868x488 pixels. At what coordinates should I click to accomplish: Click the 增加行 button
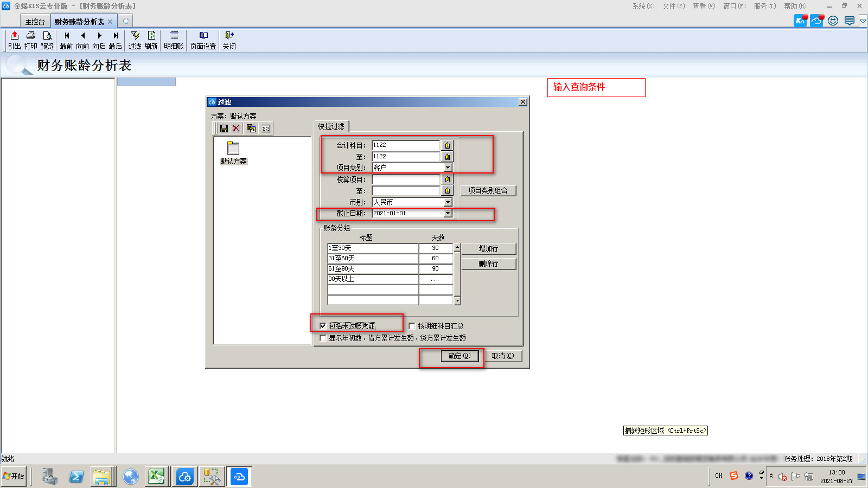coord(488,249)
